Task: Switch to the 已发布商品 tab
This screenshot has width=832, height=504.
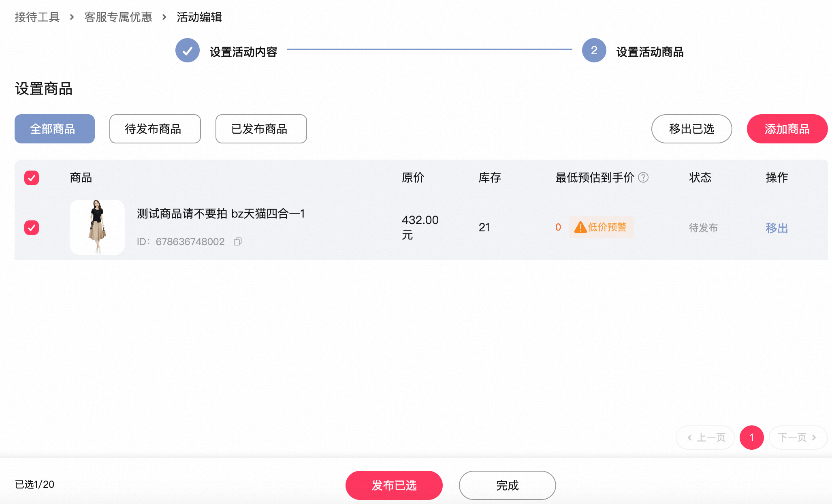Action: point(261,129)
